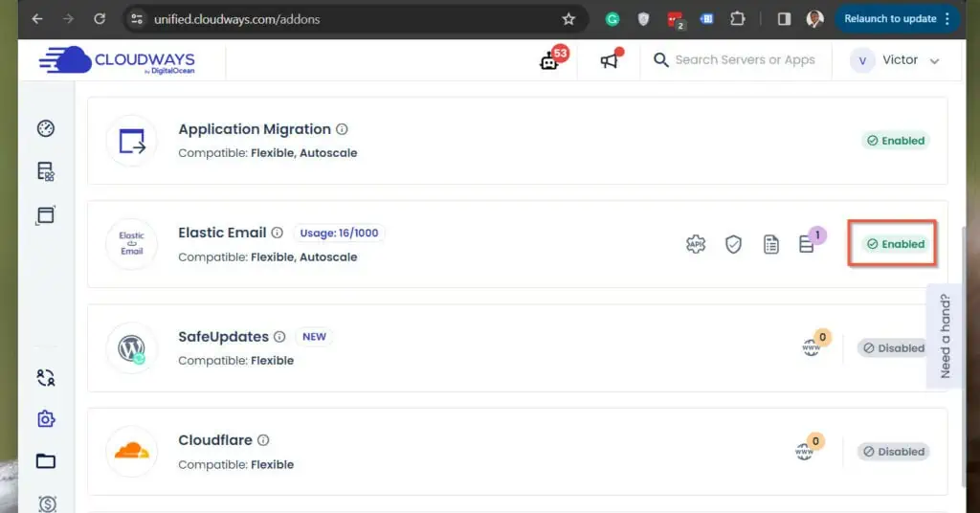This screenshot has height=513, width=980.
Task: Show the Application Migration info tooltip icon
Action: point(342,128)
